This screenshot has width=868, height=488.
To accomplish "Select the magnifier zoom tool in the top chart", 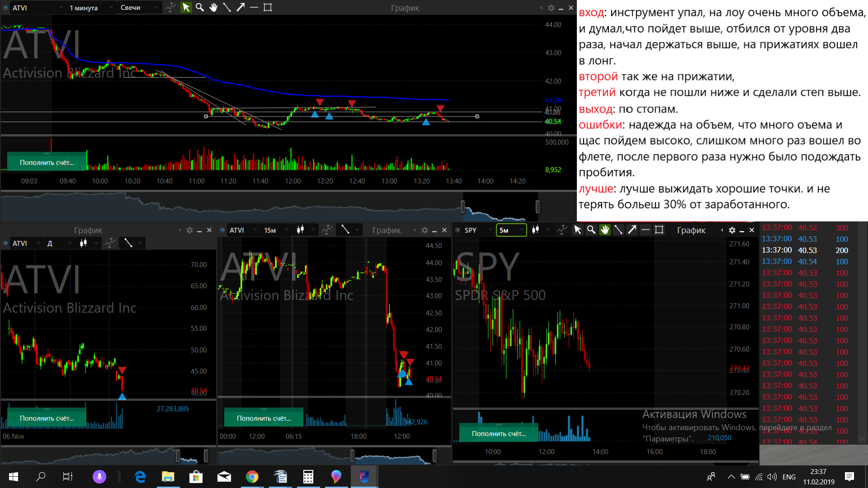I will pos(200,7).
